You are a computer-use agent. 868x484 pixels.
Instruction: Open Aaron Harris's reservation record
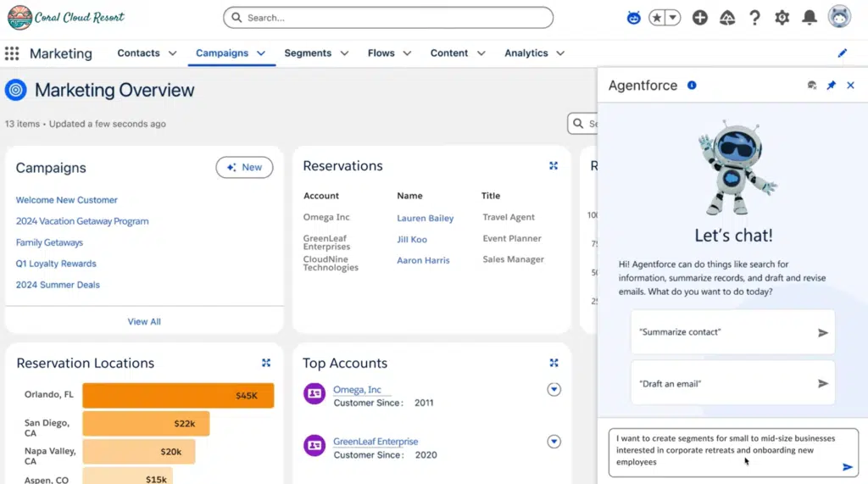coord(423,260)
